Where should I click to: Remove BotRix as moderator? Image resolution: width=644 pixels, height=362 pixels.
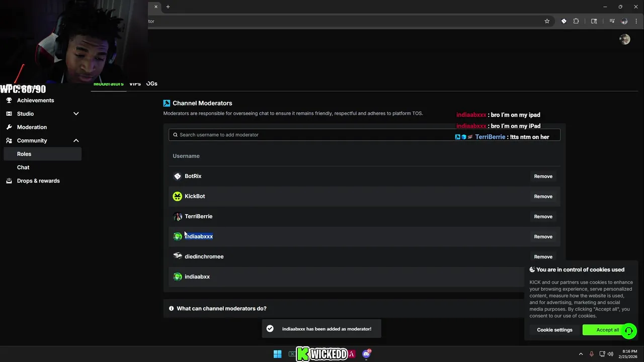coord(543,176)
